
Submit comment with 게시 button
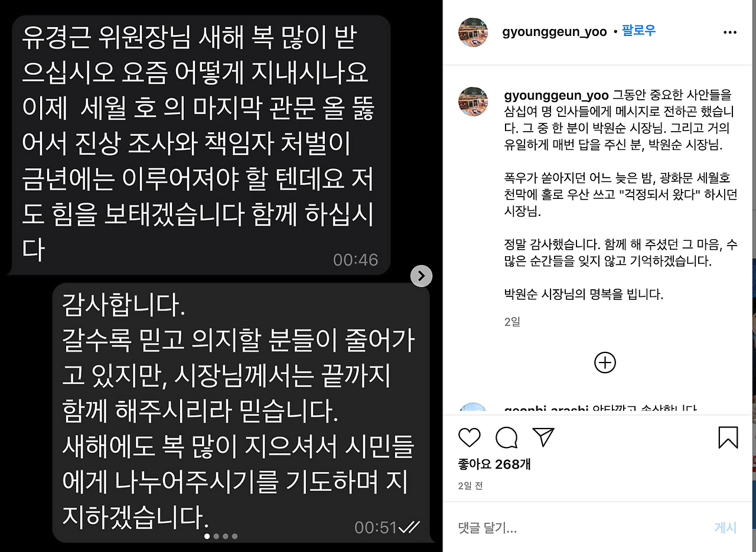pyautogui.click(x=726, y=528)
